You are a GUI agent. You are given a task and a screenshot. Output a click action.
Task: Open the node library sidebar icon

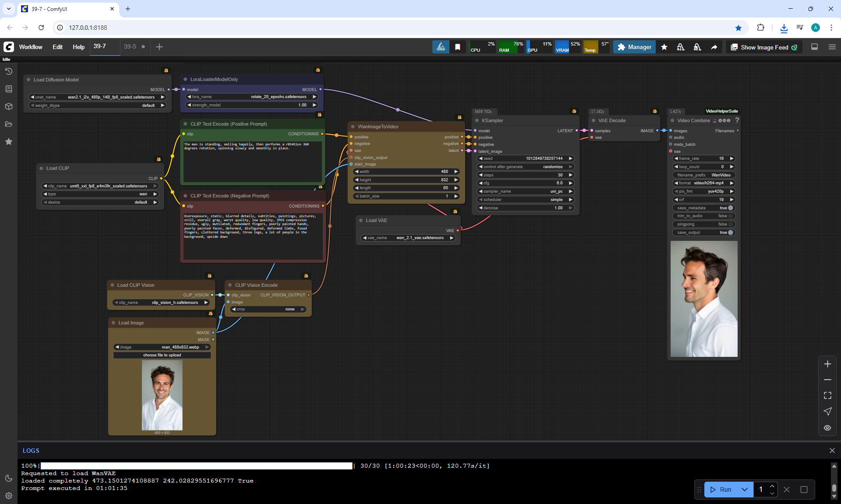point(8,89)
